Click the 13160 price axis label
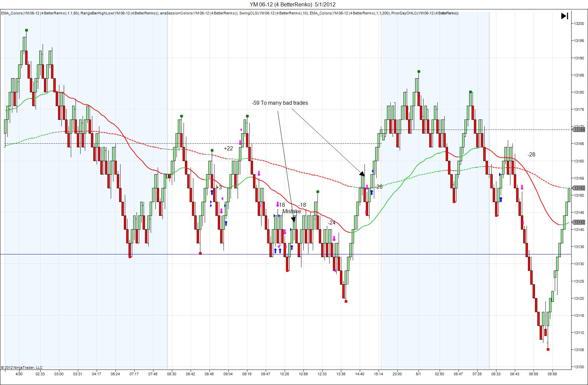 (579, 161)
